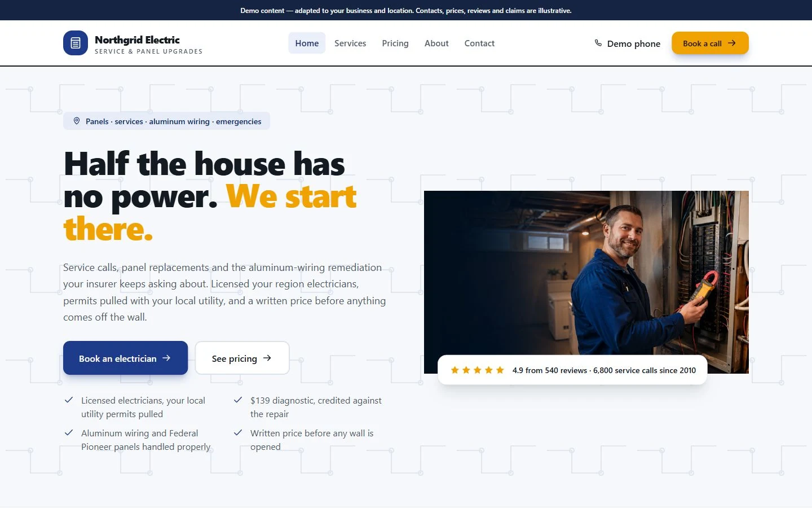Click the Demo phone link
Viewport: 812px width, 508px height.
[x=627, y=43]
